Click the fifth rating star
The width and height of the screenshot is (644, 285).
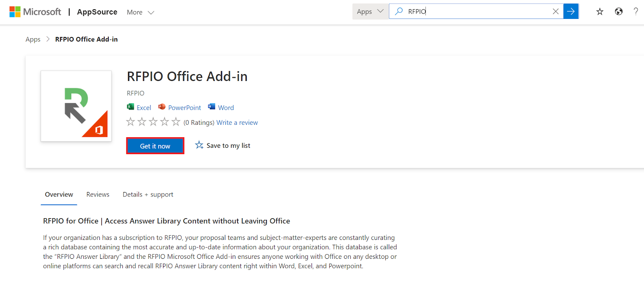176,122
